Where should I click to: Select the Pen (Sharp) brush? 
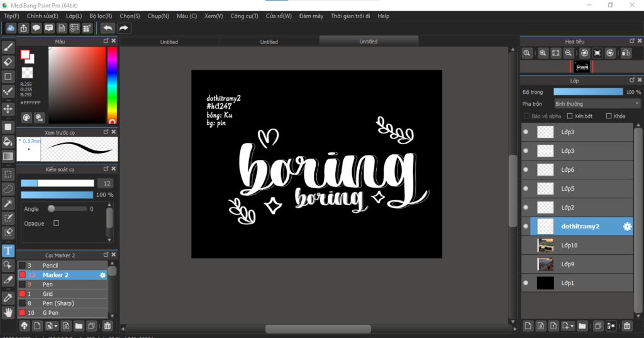[x=62, y=303]
